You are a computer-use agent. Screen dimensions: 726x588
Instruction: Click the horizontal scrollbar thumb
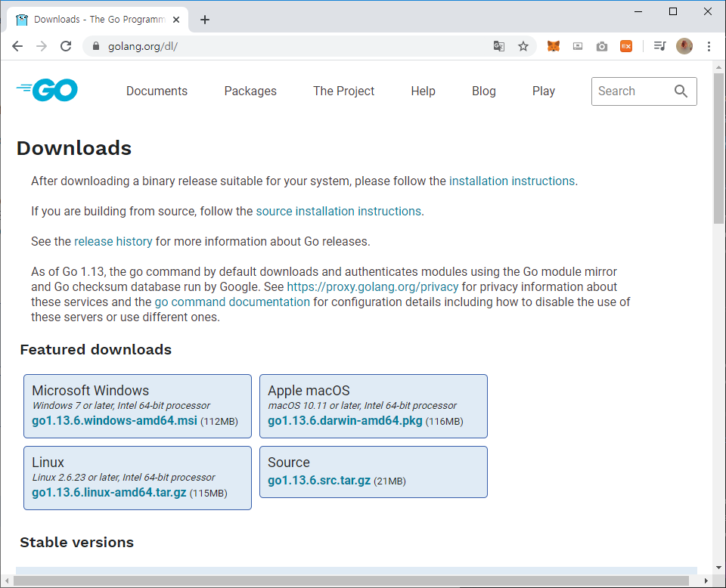pyautogui.click(x=351, y=580)
